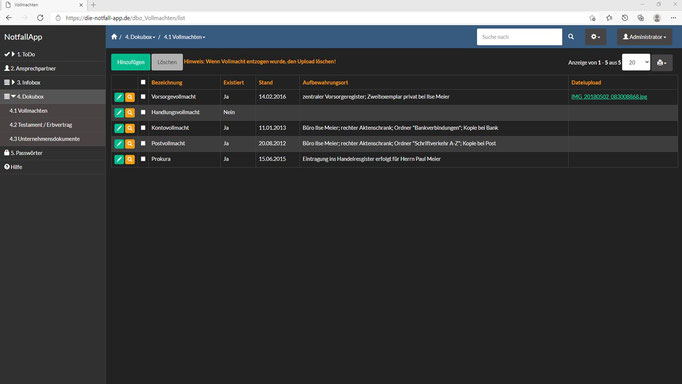
Task: Check the Prokura row checkbox
Action: (143, 159)
